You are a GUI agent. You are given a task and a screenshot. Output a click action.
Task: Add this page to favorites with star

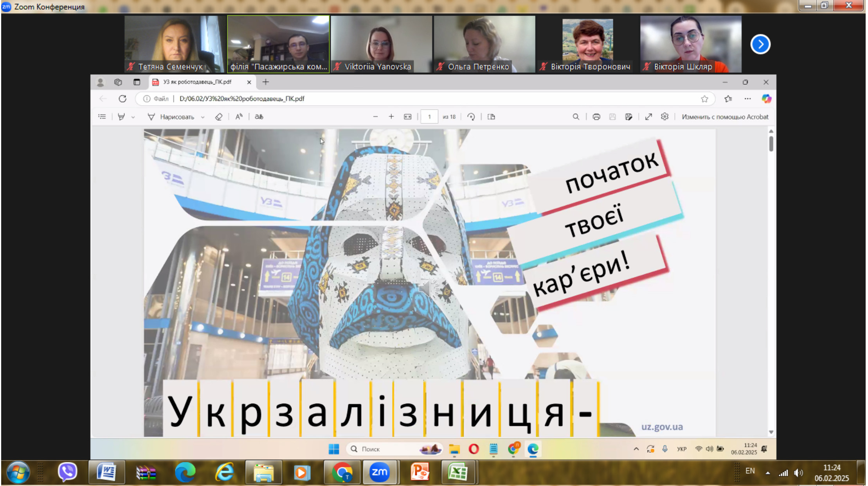click(x=704, y=99)
